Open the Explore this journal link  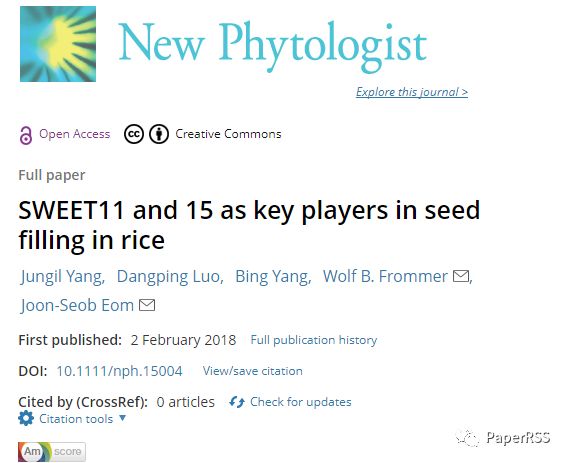[x=412, y=92]
